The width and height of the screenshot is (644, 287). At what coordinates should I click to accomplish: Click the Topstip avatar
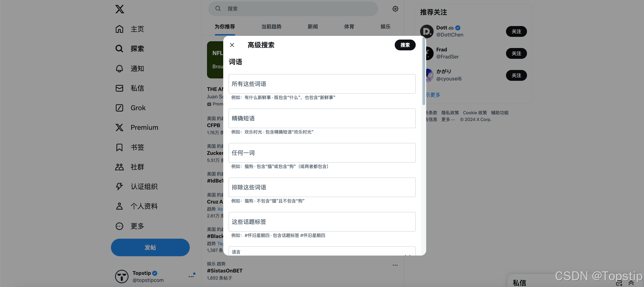pyautogui.click(x=122, y=277)
